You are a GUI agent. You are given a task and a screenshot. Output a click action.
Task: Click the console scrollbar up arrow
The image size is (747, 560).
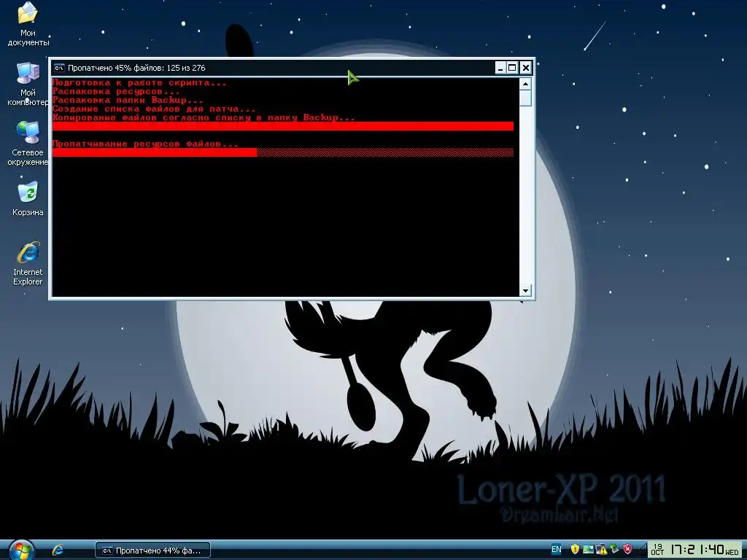point(525,84)
